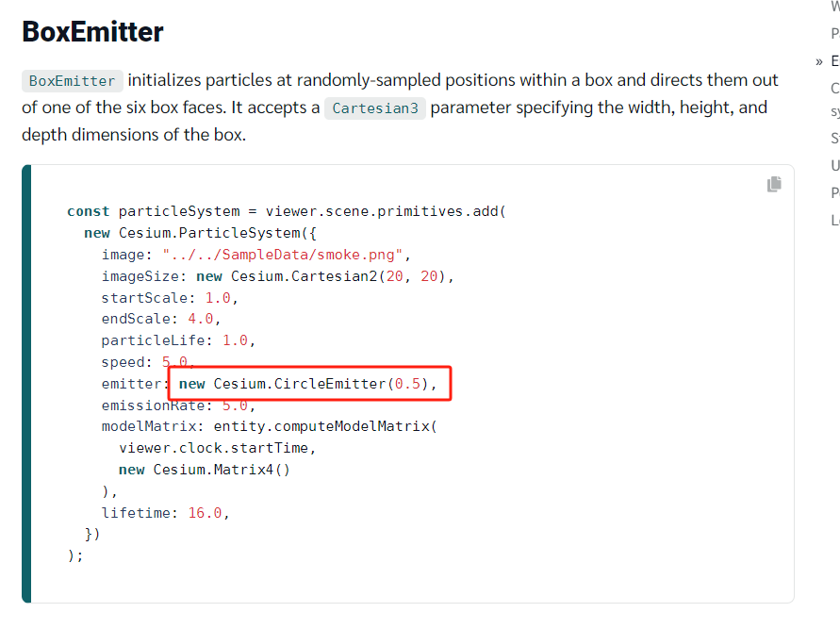Viewport: 840px width, 629px height.
Task: Click the inline BoxEmitter code chip
Action: (72, 80)
